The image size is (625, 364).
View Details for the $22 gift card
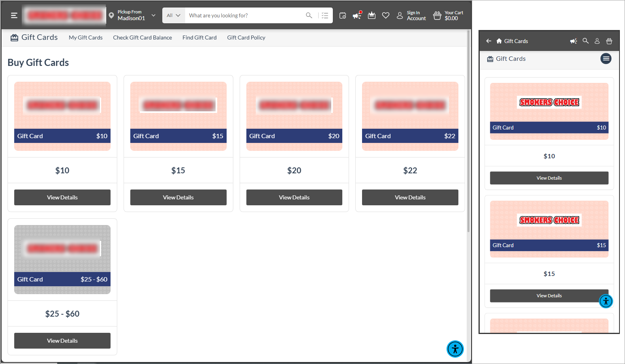pyautogui.click(x=410, y=197)
